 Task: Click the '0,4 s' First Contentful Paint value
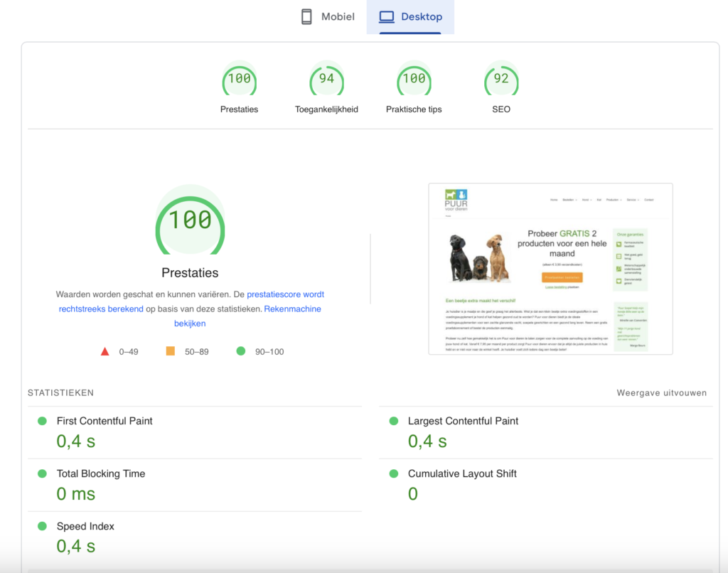[75, 441]
